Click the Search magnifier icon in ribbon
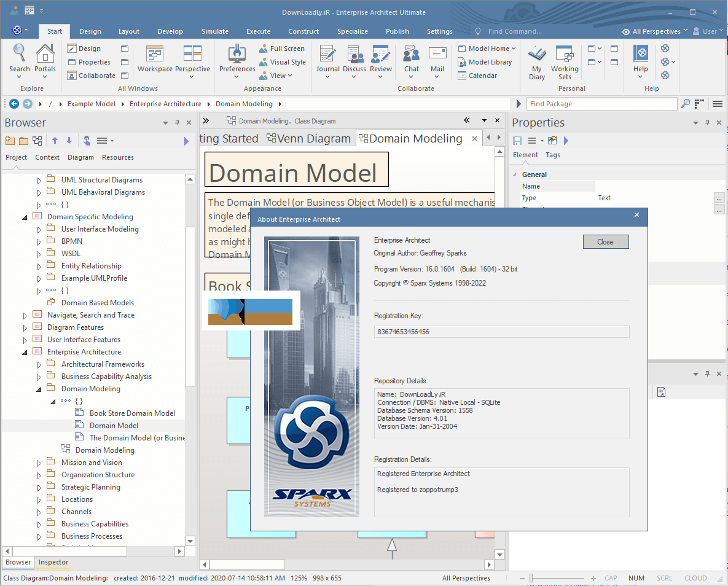This screenshot has height=586, width=728. pyautogui.click(x=19, y=53)
